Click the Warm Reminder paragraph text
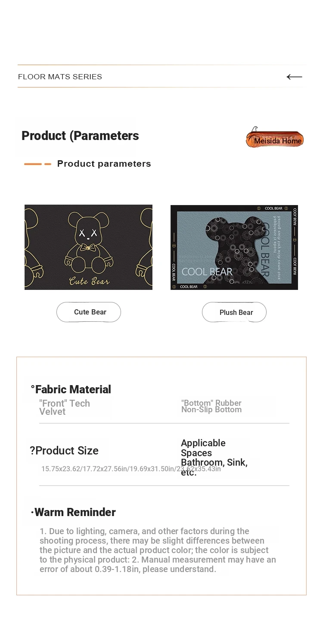This screenshot has height=644, width=323. pyautogui.click(x=158, y=550)
